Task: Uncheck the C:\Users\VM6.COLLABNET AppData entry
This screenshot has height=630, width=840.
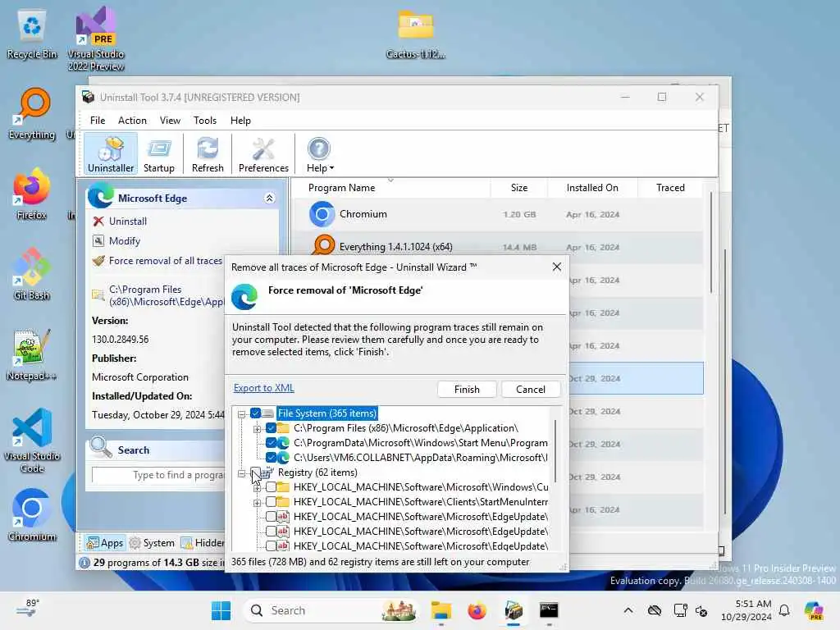Action: (x=271, y=458)
